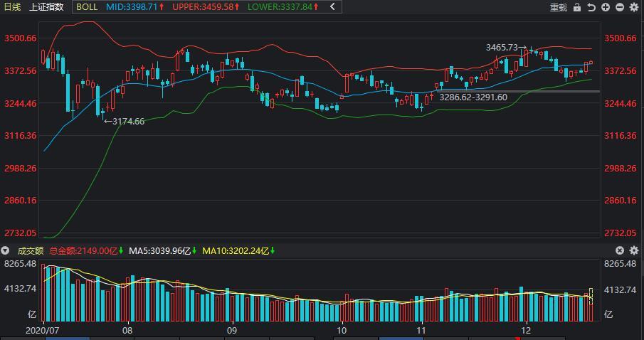Open volume panel settings gear icon
The height and width of the screenshot is (340, 644).
[634, 250]
